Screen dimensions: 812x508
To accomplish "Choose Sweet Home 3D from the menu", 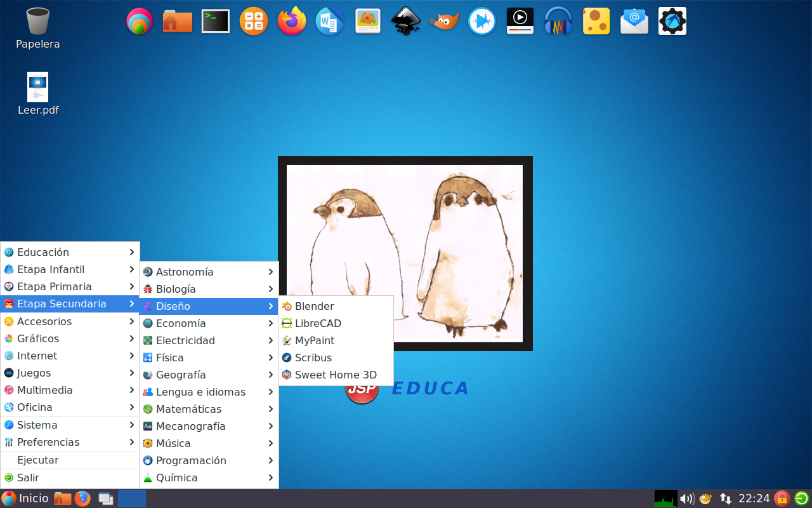I will click(335, 375).
